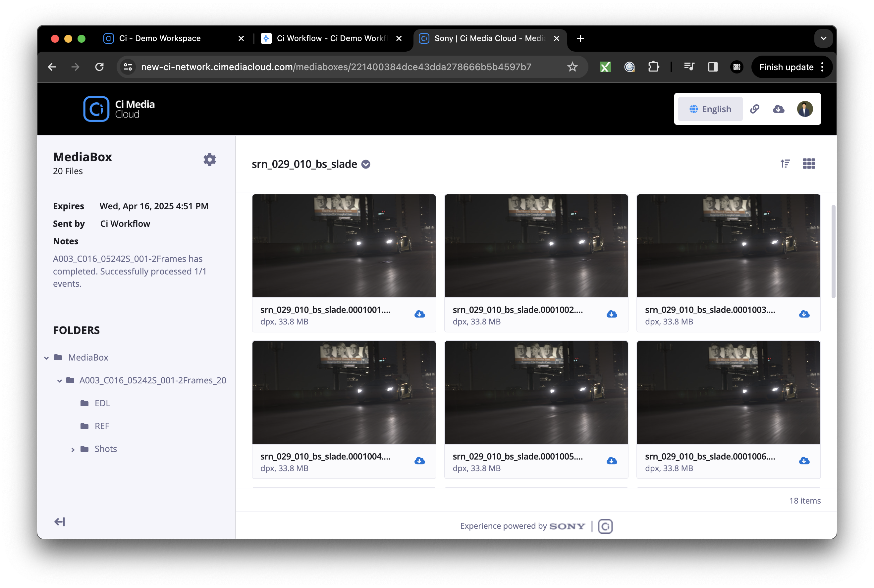The image size is (874, 588).
Task: Open thumbnail of srn_029_010_bs_slade.0001003
Action: (x=729, y=246)
